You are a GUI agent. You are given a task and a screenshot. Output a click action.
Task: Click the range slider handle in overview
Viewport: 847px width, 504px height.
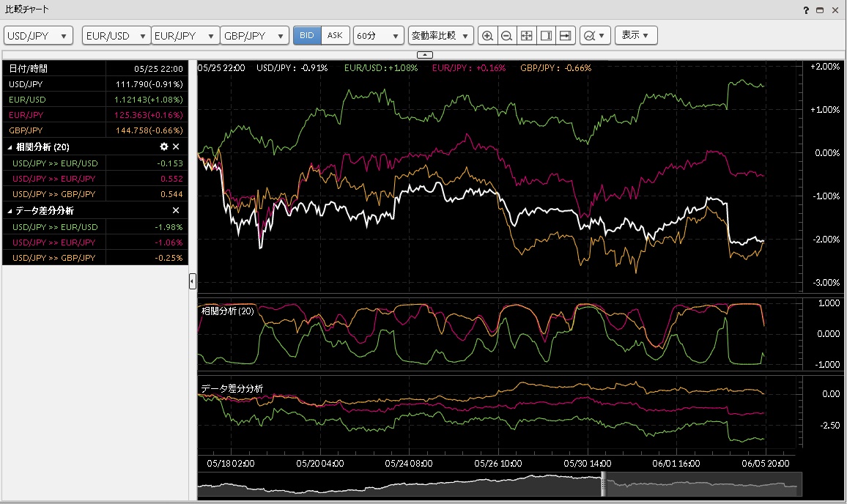(x=604, y=484)
